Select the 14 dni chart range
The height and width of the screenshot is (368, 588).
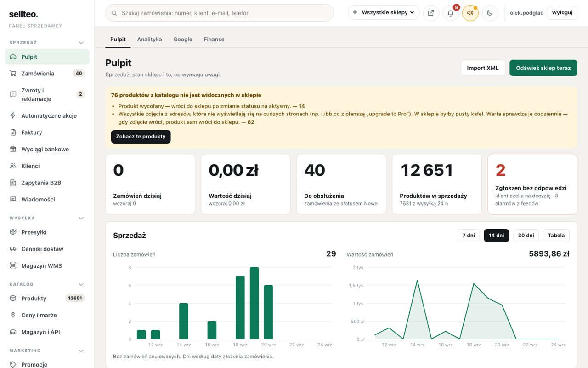(x=497, y=236)
